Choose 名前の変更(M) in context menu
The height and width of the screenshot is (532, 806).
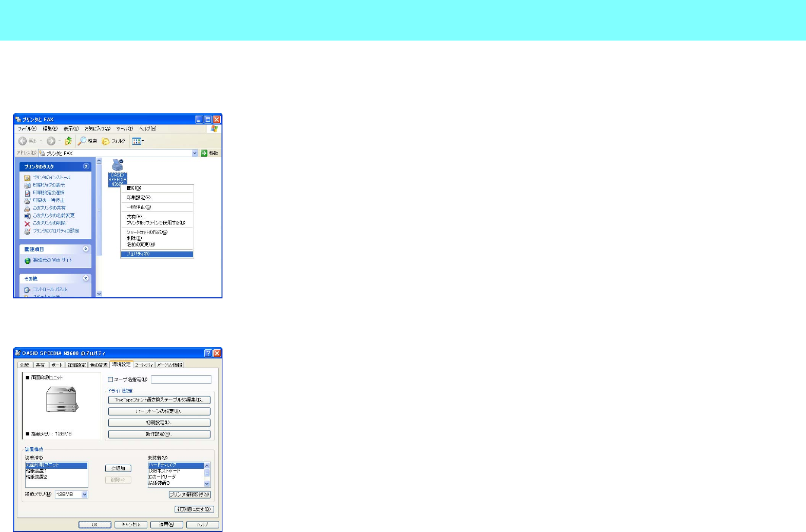click(x=157, y=245)
